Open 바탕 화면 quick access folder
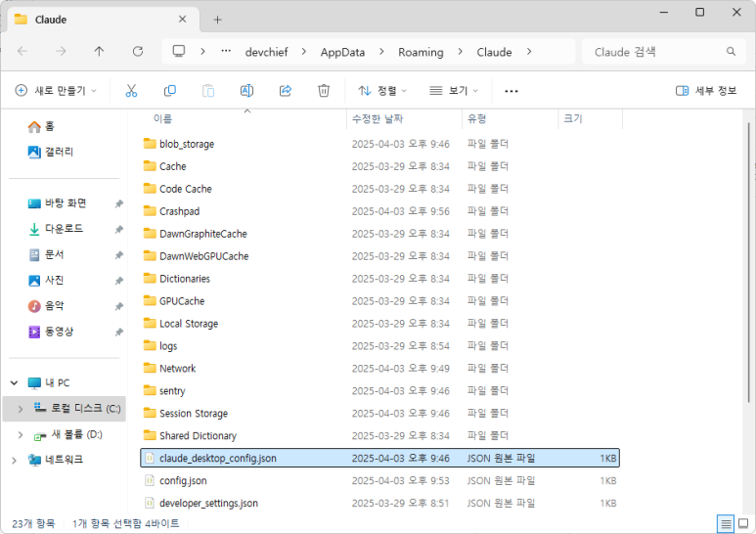 [57, 203]
